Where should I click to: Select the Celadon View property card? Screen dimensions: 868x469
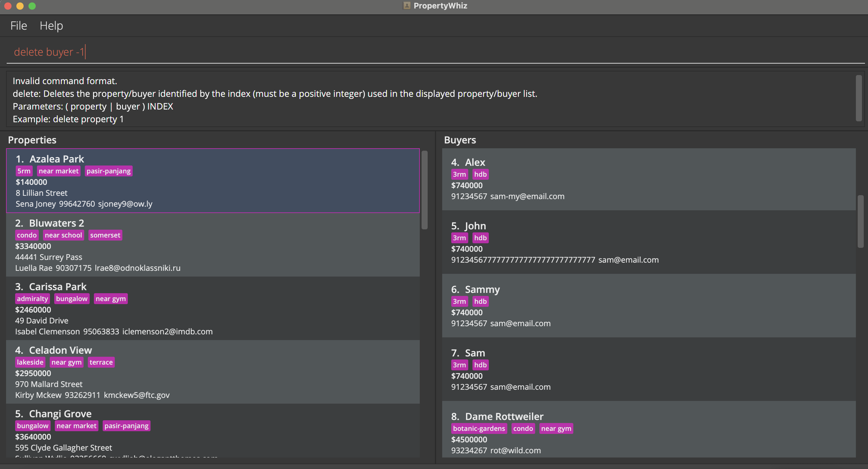[x=212, y=372]
